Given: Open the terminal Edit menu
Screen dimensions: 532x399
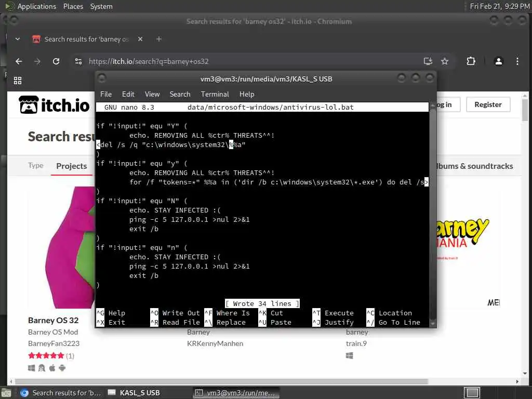Looking at the screenshot, I should tap(128, 95).
